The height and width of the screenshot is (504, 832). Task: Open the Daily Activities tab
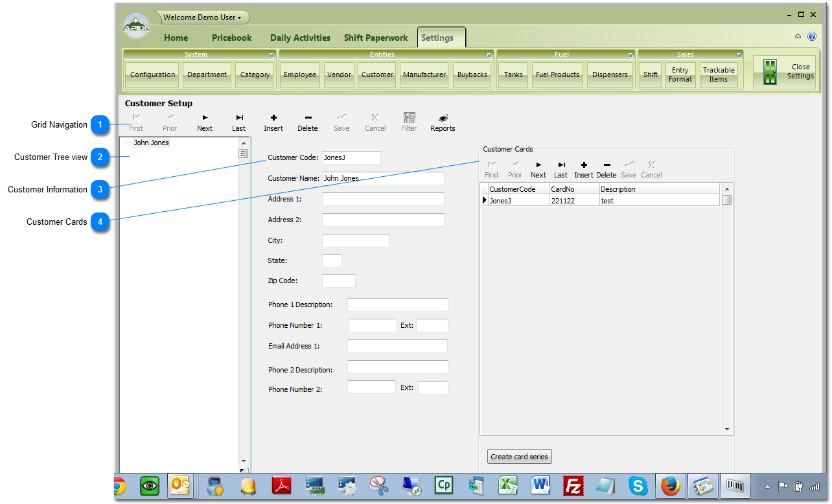(x=299, y=38)
